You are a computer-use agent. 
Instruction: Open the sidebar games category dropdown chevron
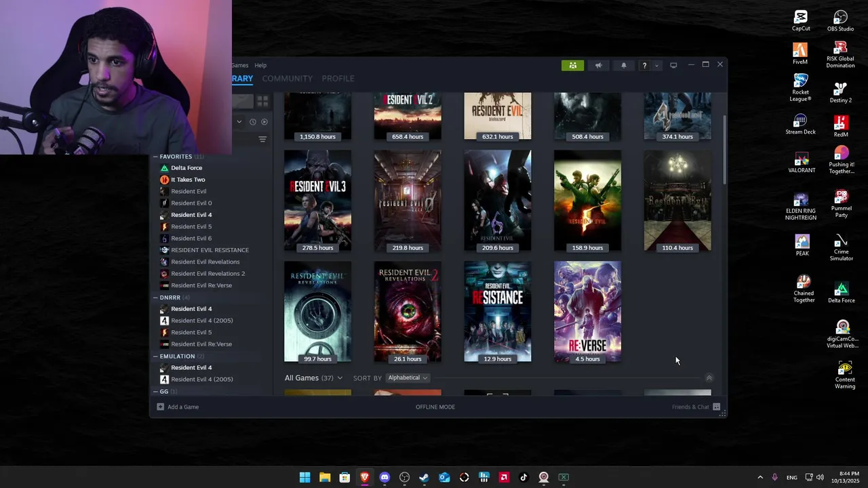click(239, 122)
